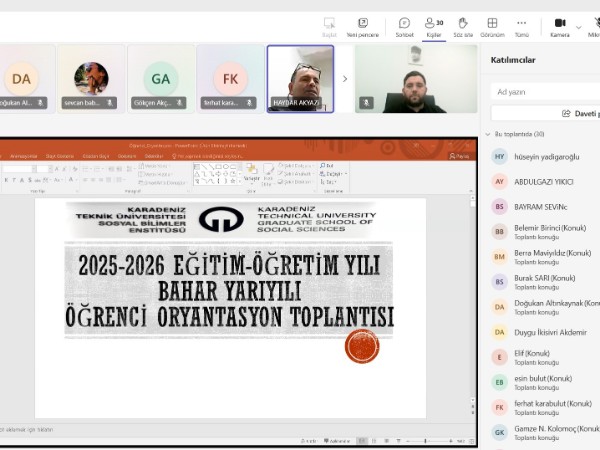Select participant Elif (Konuk)
Image resolution: width=600 pixels, height=450 pixels.
click(x=545, y=357)
